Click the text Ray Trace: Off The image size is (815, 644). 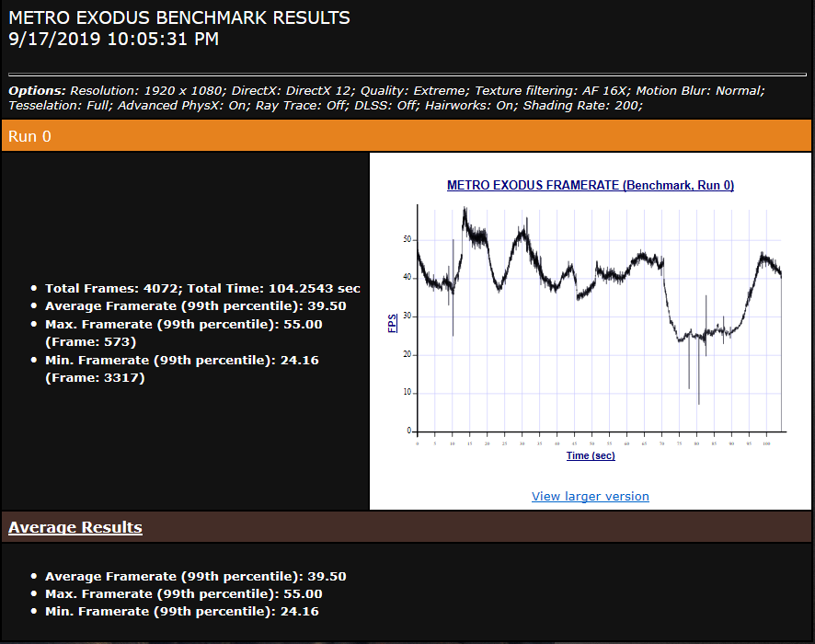pyautogui.click(x=301, y=106)
